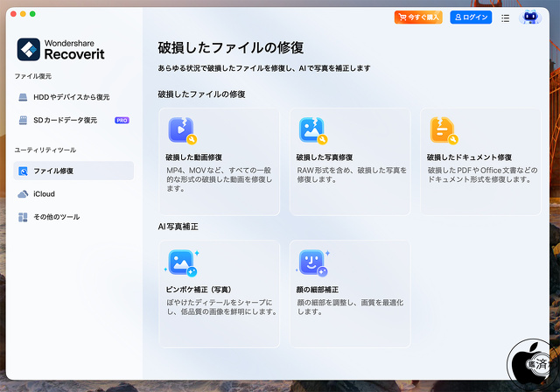Screen dimensions: 560x392
Task: Click the description text starting 'MP4、MOVなど'
Action: coord(220,179)
